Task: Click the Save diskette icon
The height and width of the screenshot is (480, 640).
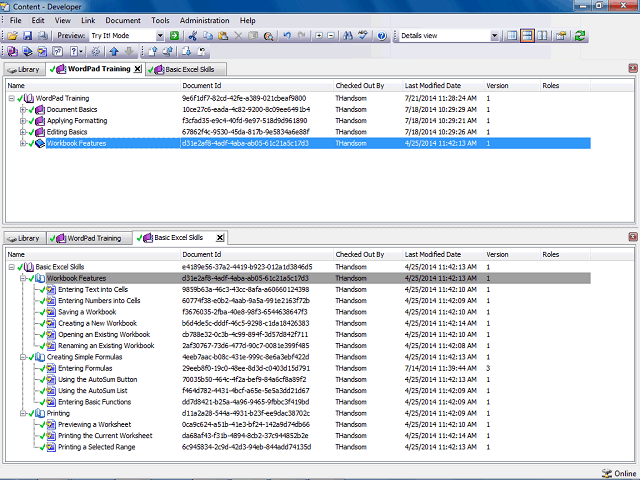Action: point(27,36)
